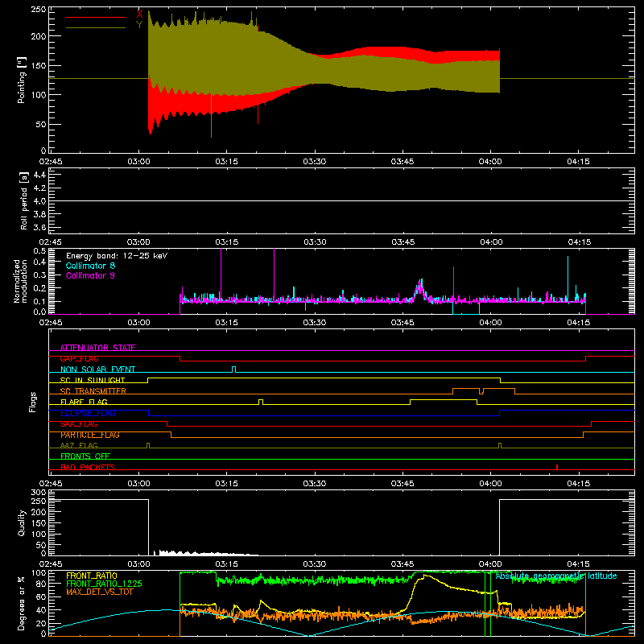Click the 03:45 tick label under modulation plot

click(x=403, y=323)
